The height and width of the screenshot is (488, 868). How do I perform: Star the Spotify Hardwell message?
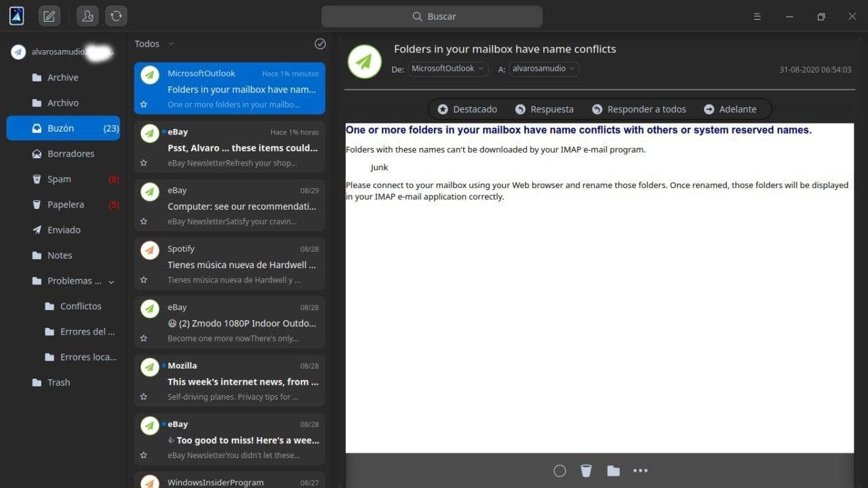tap(144, 280)
